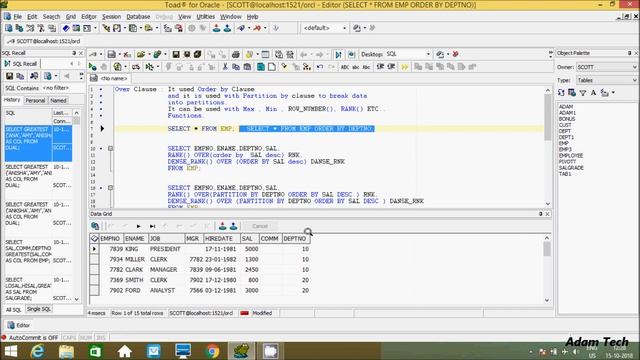The height and width of the screenshot is (360, 640).
Task: Open the File menu
Action: click(17, 17)
